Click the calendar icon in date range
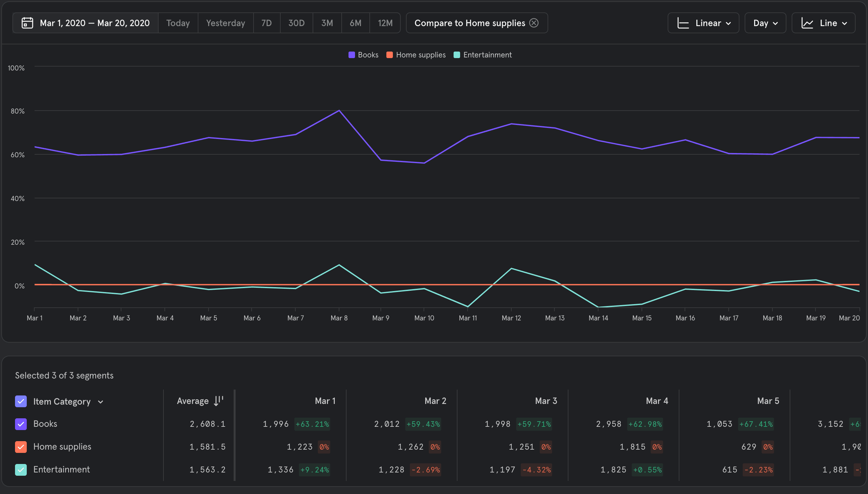The width and height of the screenshot is (868, 494). click(27, 23)
